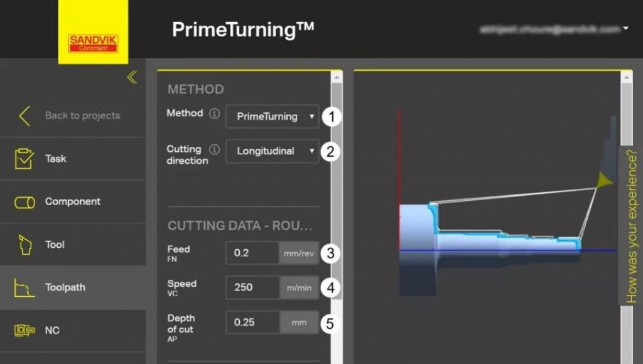643x364 pixels.
Task: Click the settings panel scrollbar thumb
Action: (337, 191)
